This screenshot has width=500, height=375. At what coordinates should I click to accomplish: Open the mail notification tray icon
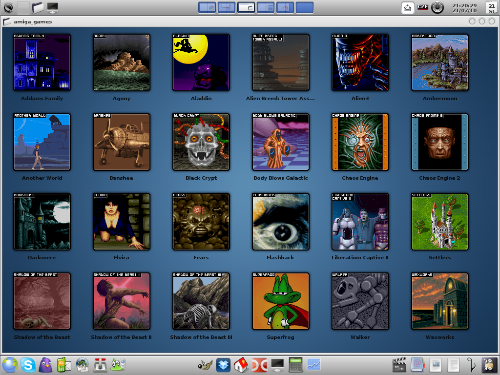pos(407,8)
